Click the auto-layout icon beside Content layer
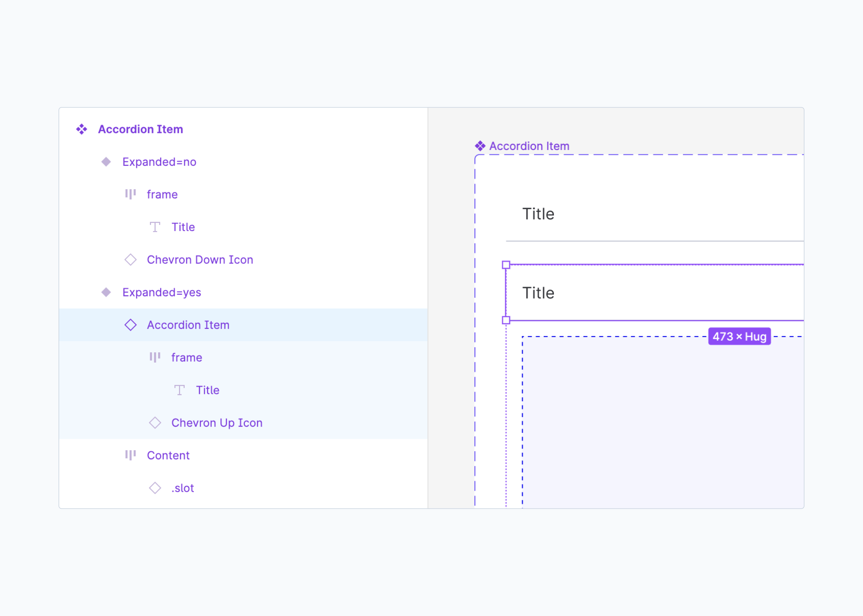 131,455
